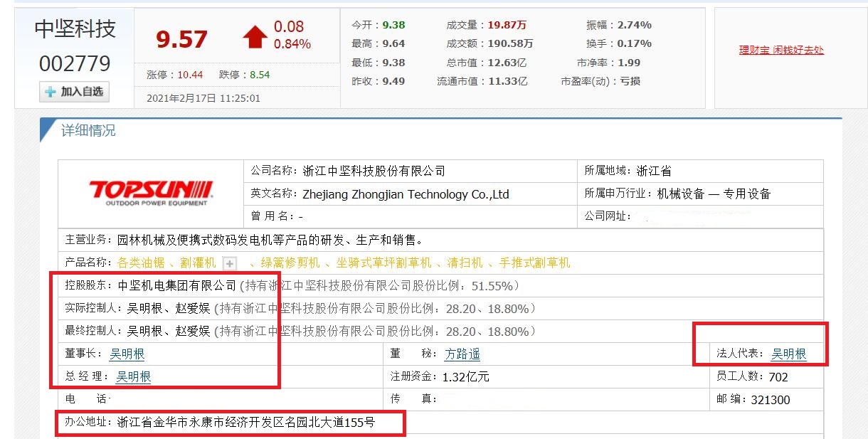Viewport: 868px width, 439px height.
Task: Click the 加入自选 button
Action: 74,92
